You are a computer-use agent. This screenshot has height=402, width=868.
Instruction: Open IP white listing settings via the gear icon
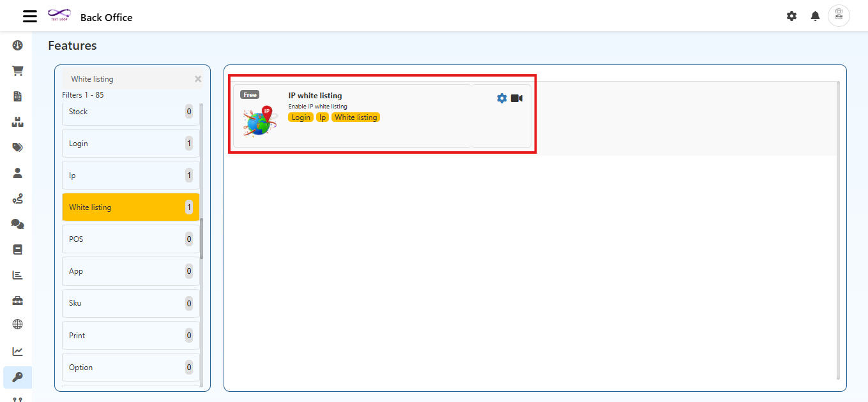(x=502, y=98)
